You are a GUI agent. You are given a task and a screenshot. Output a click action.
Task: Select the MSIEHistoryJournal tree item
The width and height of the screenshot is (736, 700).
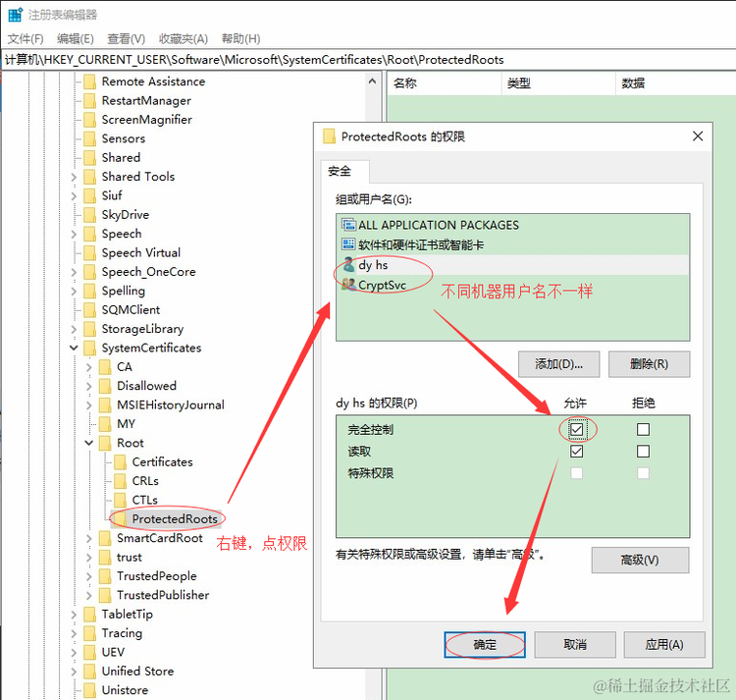(171, 404)
